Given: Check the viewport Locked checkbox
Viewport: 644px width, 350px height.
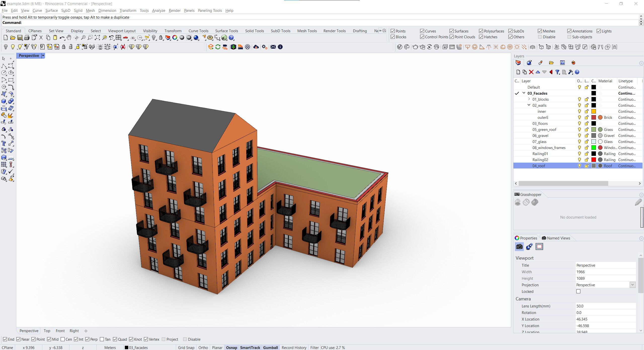Looking at the screenshot, I should [x=578, y=291].
